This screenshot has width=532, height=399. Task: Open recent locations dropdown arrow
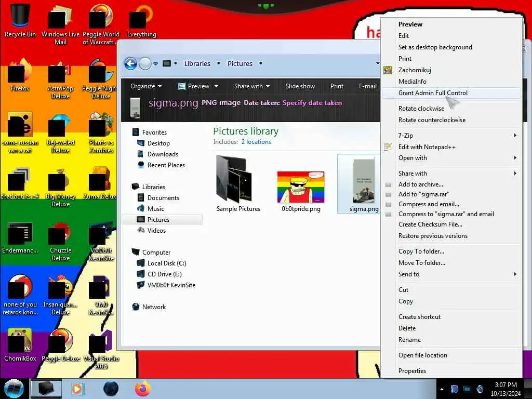click(155, 64)
